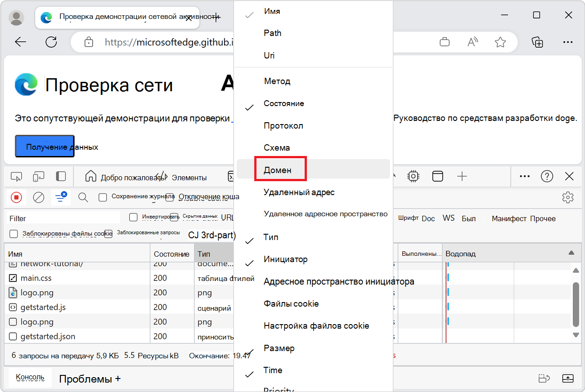Switch to the Консоль tab
The height and width of the screenshot is (392, 585).
pyautogui.click(x=29, y=378)
